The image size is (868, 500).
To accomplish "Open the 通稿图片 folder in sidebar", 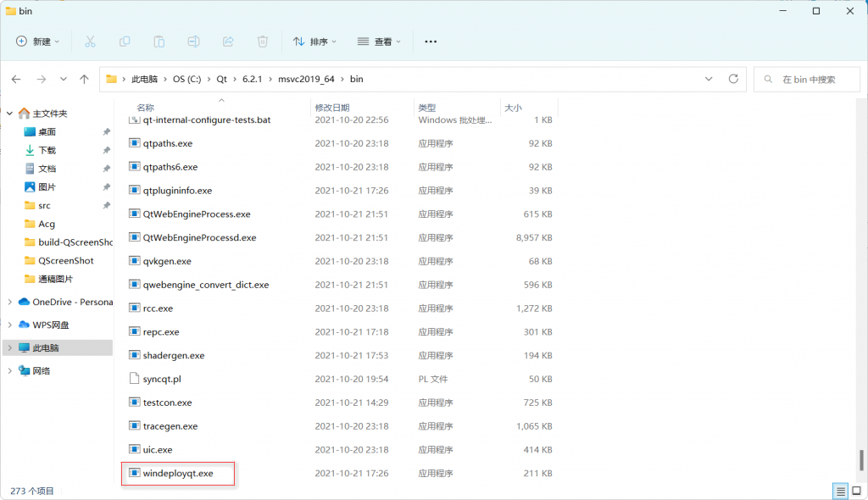I will 55,279.
